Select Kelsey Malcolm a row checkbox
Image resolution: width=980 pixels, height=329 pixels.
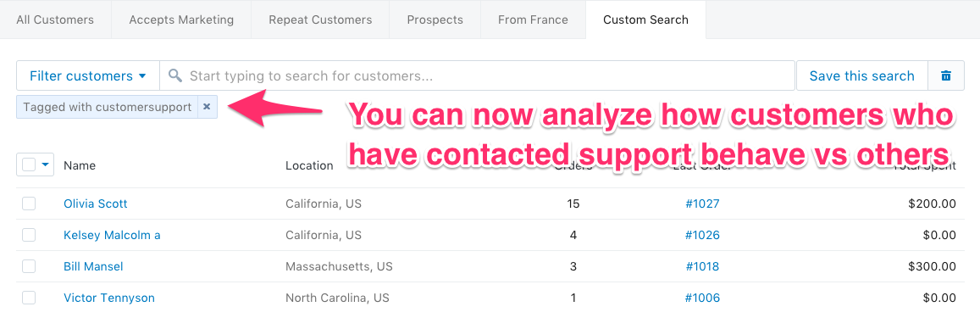(x=29, y=235)
